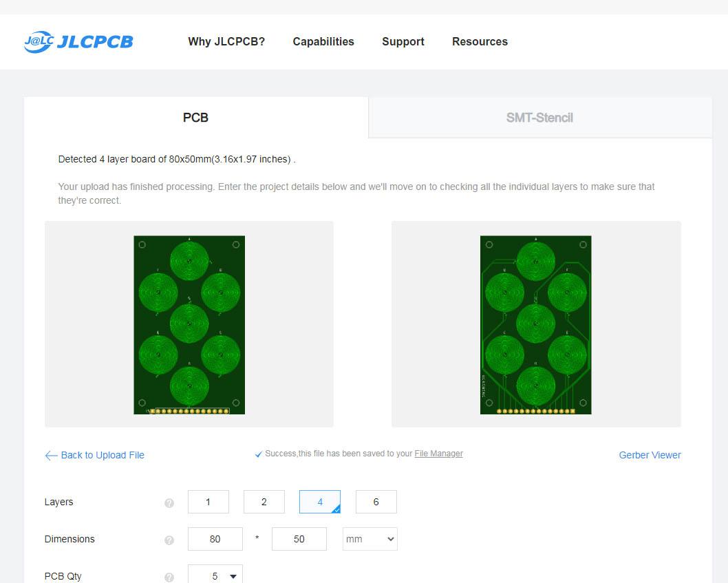This screenshot has height=583, width=728.
Task: Select 2 layers option
Action: (x=264, y=502)
